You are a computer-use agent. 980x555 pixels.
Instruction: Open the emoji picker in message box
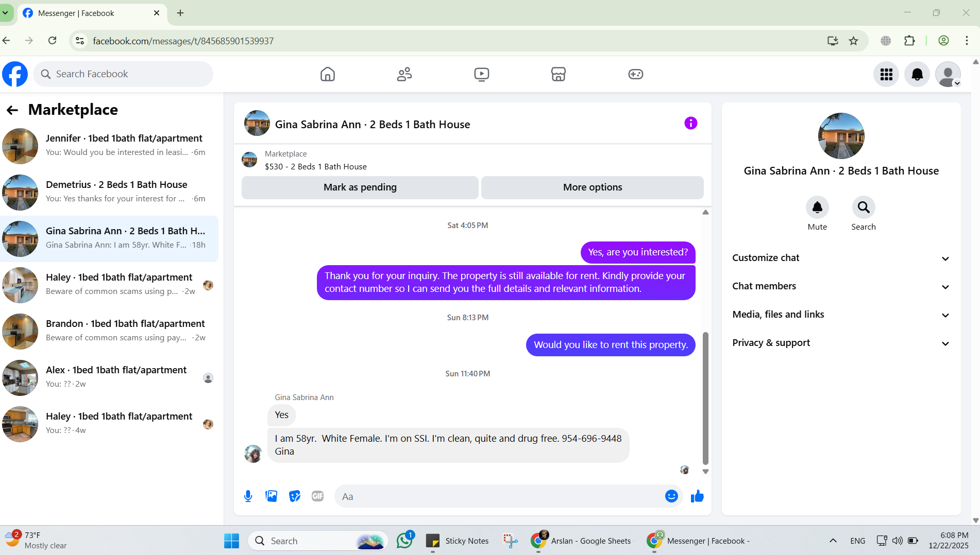[671, 496]
